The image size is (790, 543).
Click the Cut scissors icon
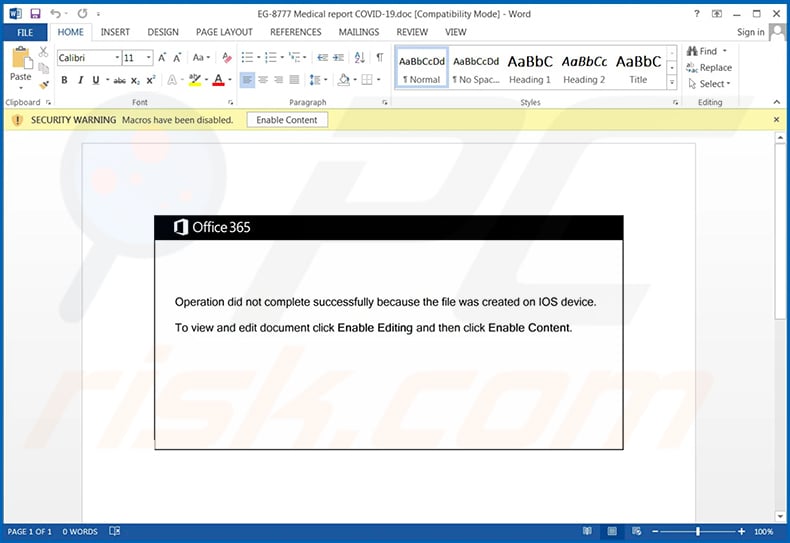click(43, 51)
